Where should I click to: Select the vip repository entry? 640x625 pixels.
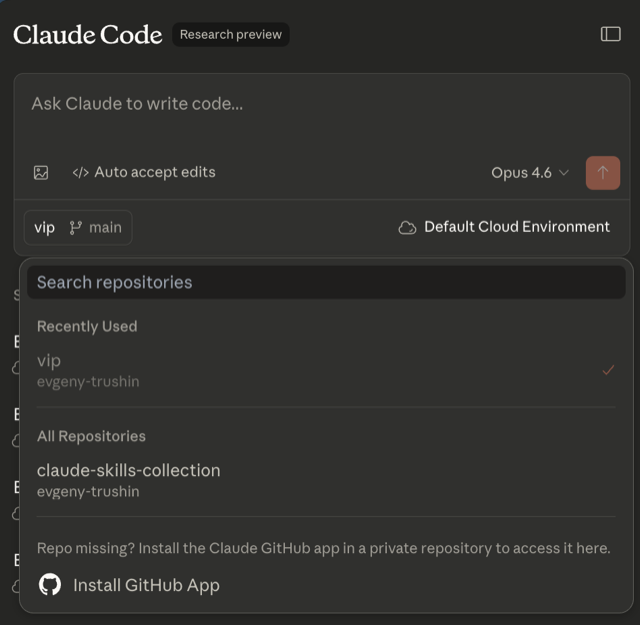point(326,370)
